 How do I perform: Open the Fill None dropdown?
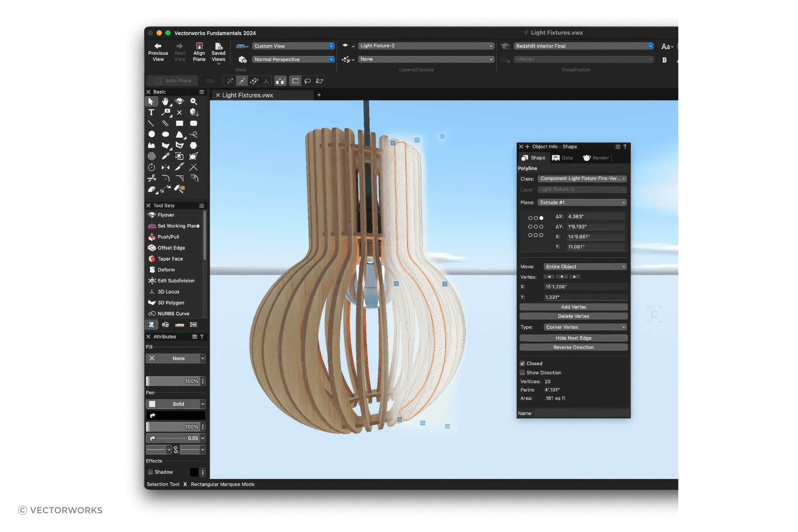coord(176,358)
